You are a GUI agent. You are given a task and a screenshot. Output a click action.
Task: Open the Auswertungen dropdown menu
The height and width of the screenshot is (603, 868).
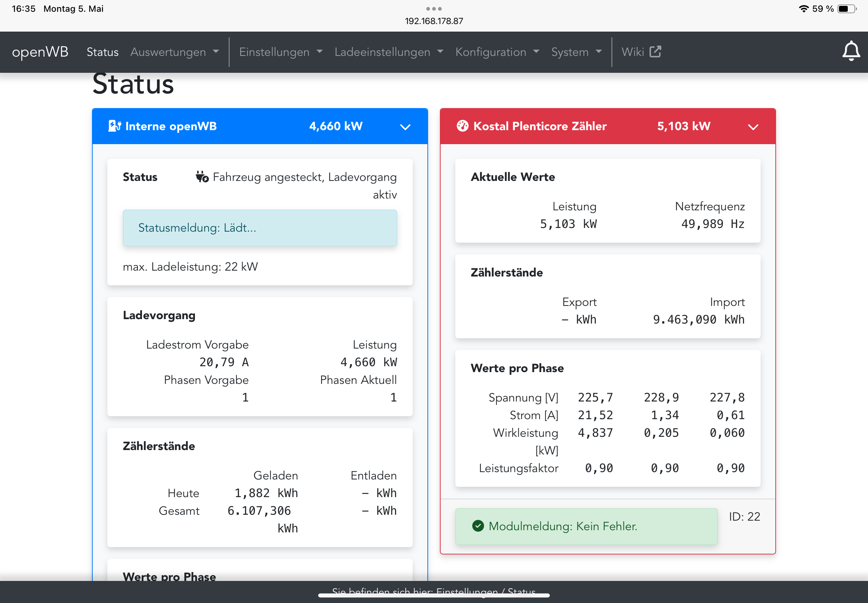174,52
